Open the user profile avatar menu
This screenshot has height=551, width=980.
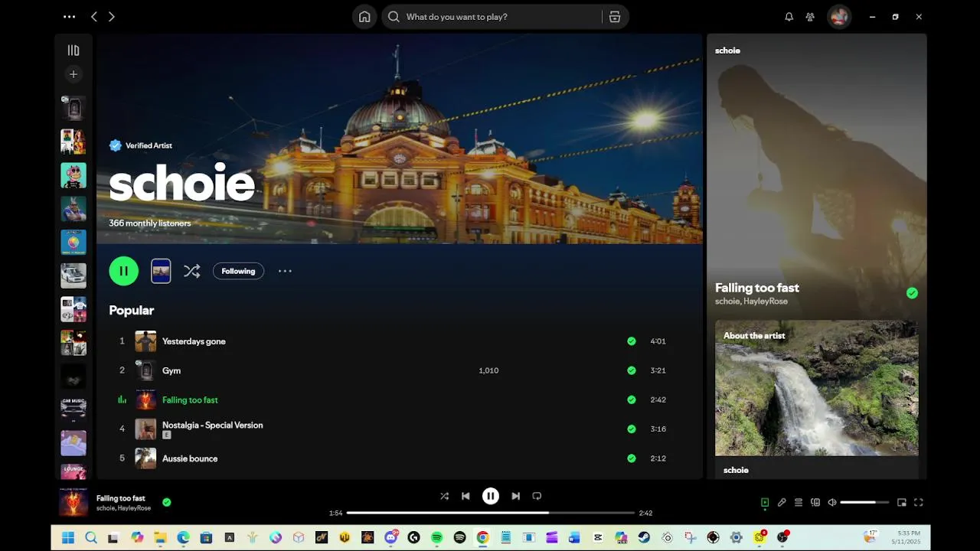click(839, 17)
